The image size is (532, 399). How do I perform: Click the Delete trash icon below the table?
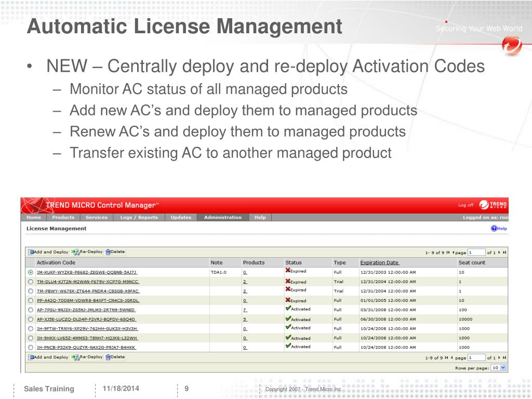[x=108, y=357]
